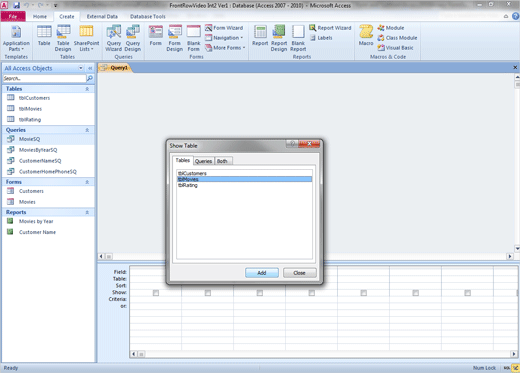Switch to External Data ribbon tab
The image size is (520, 373).
tap(102, 16)
